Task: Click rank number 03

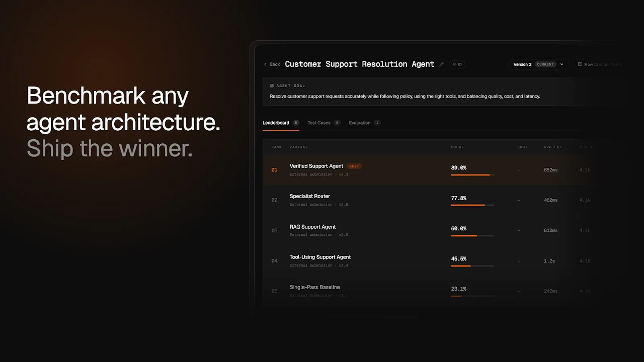Action: click(x=275, y=230)
